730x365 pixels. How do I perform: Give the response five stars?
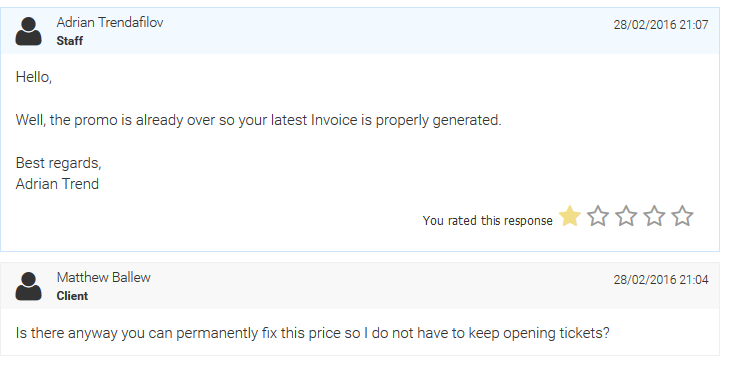click(683, 216)
